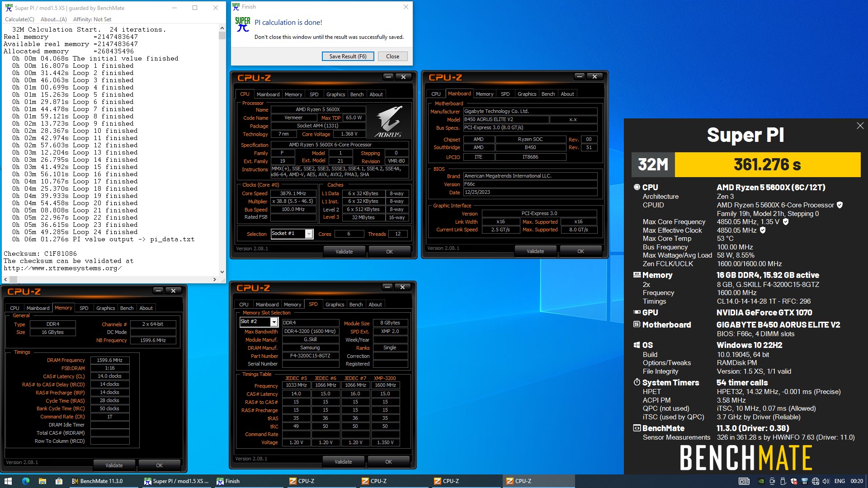The height and width of the screenshot is (488, 868).
Task: Open Mainboard tab in CPU-Z SPD window
Action: pos(267,305)
